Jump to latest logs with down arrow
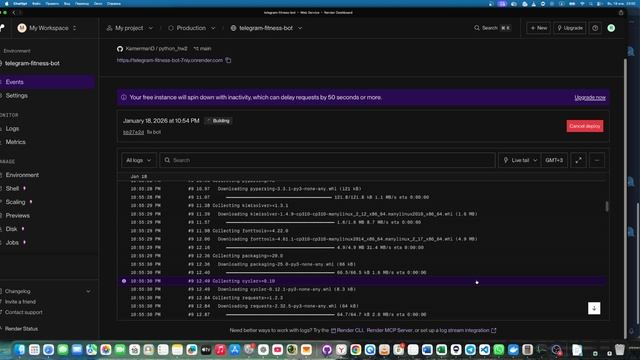The height and width of the screenshot is (360, 640). 594,308
